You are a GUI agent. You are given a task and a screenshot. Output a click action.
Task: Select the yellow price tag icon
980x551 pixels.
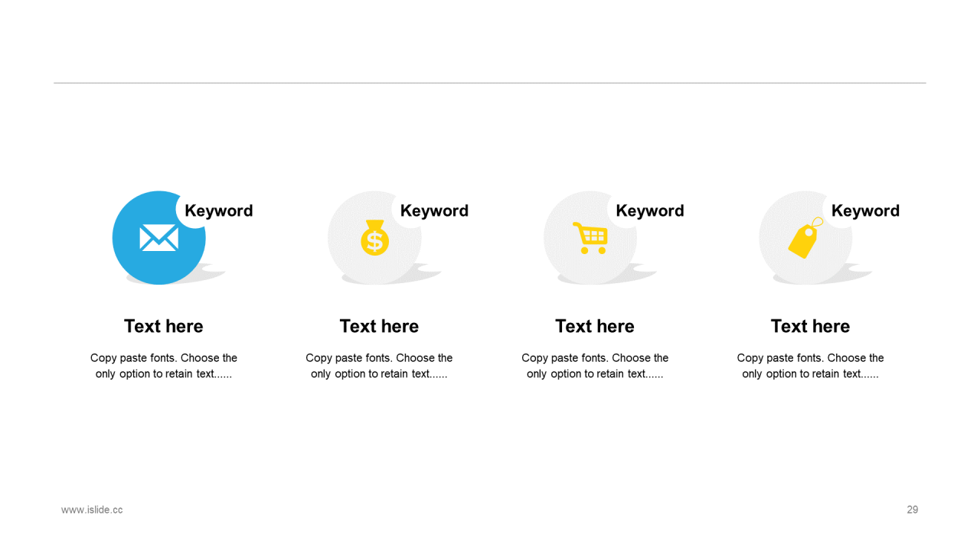805,238
